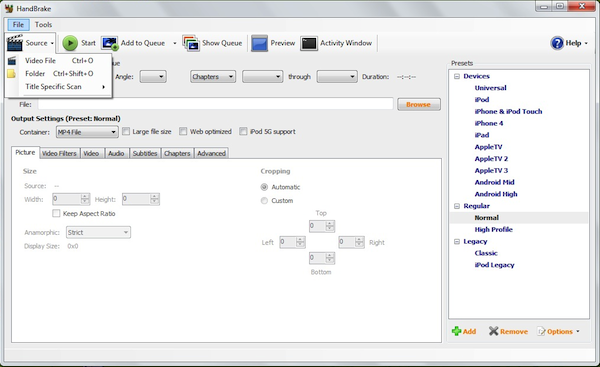Viewport: 600px width, 367px height.
Task: Select the iPod preset
Action: click(482, 99)
